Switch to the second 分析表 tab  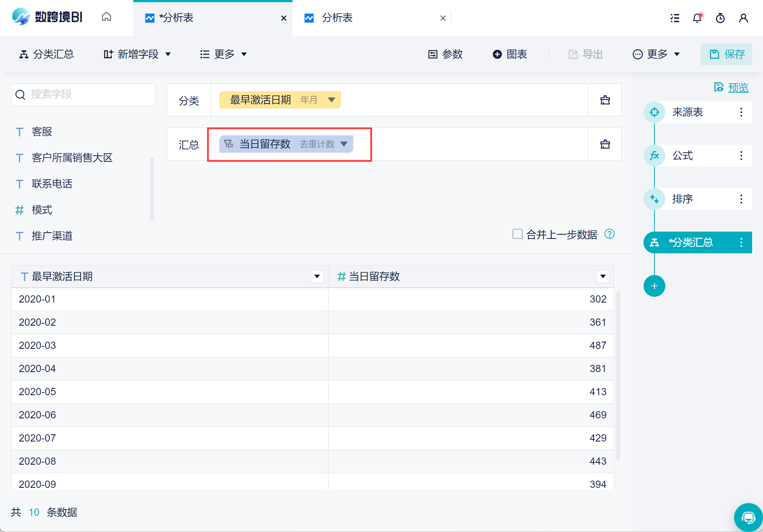click(337, 18)
